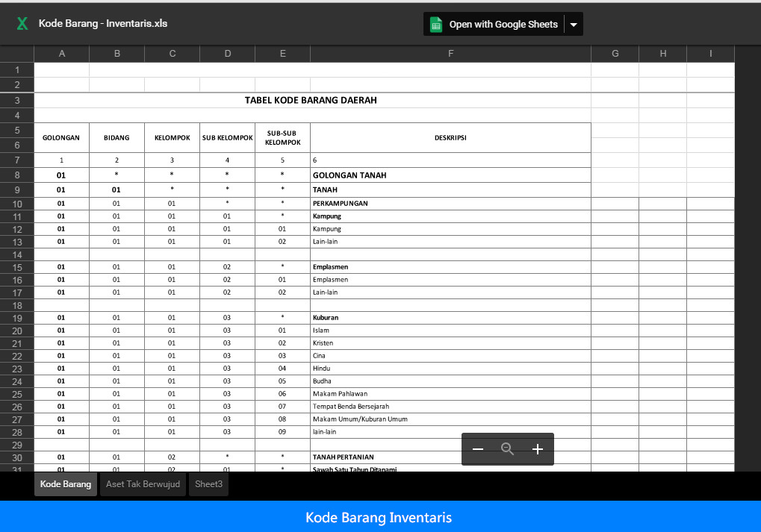Select column G header
Viewport: 761px width, 532px height.
(615, 54)
